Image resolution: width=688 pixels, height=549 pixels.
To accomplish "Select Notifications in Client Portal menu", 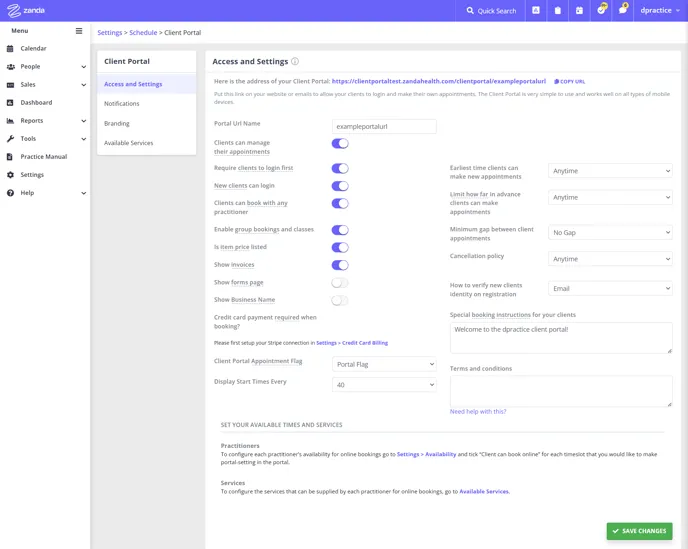I will [x=122, y=104].
